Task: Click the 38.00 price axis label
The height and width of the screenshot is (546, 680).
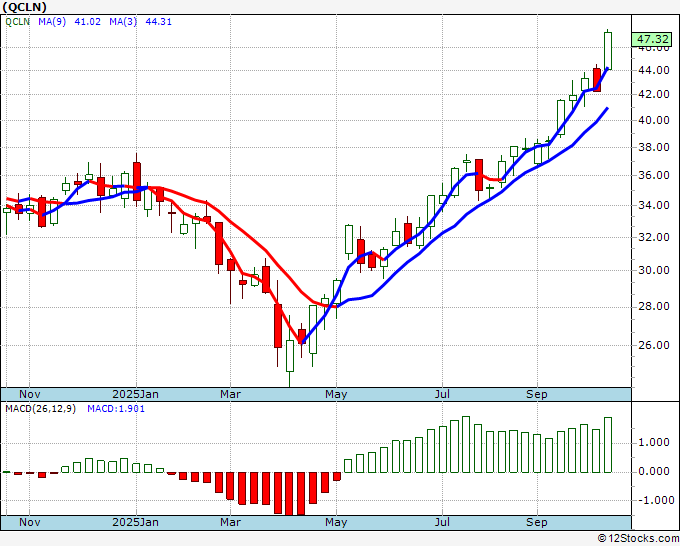Action: click(x=654, y=147)
